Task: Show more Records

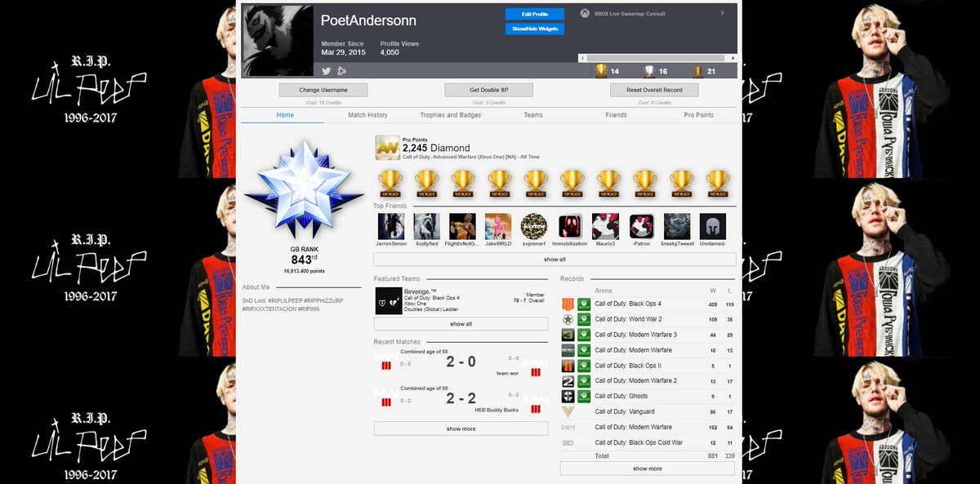Action: [647, 468]
